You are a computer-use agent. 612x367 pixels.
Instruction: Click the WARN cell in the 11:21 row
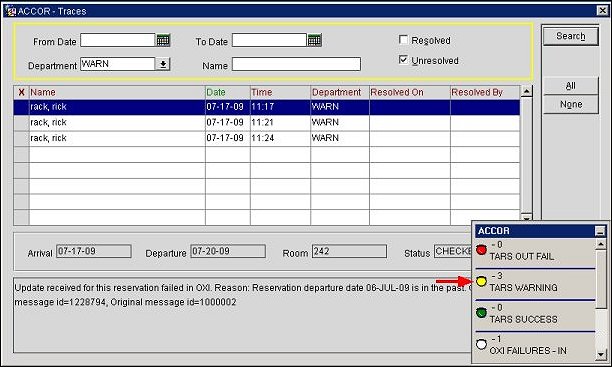pyautogui.click(x=340, y=123)
